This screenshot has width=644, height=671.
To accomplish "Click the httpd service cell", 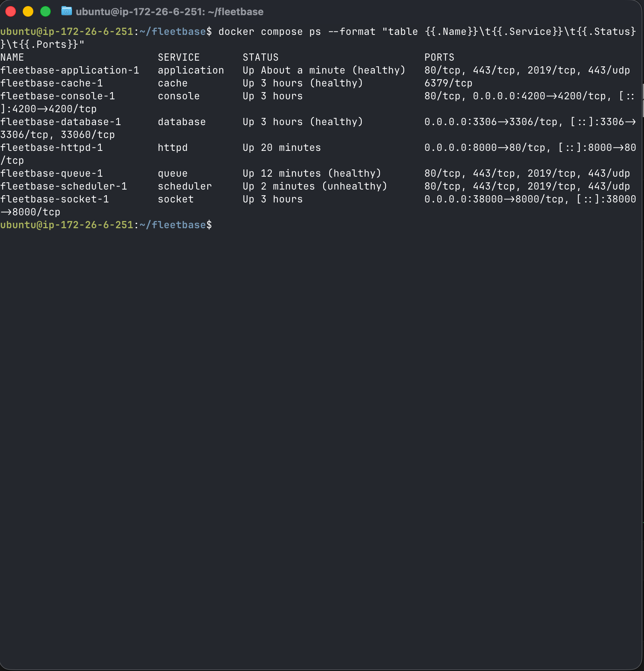I will coord(173,147).
